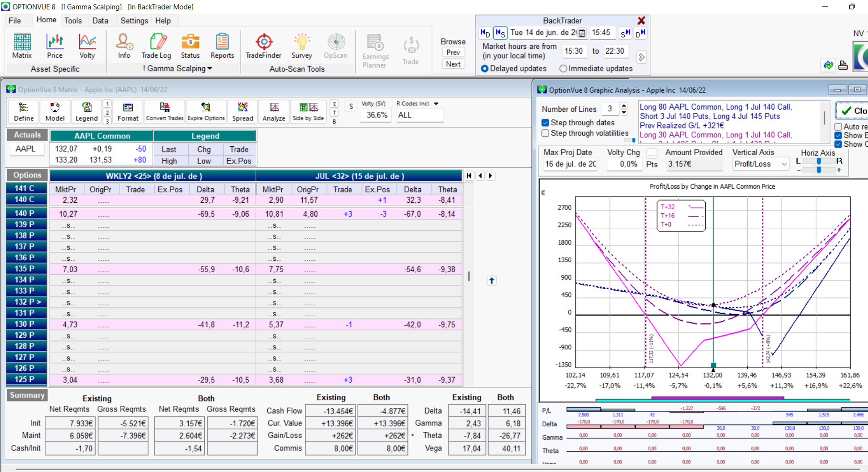Open the Matrix view icon
This screenshot has width=868, height=472.
pos(22,46)
